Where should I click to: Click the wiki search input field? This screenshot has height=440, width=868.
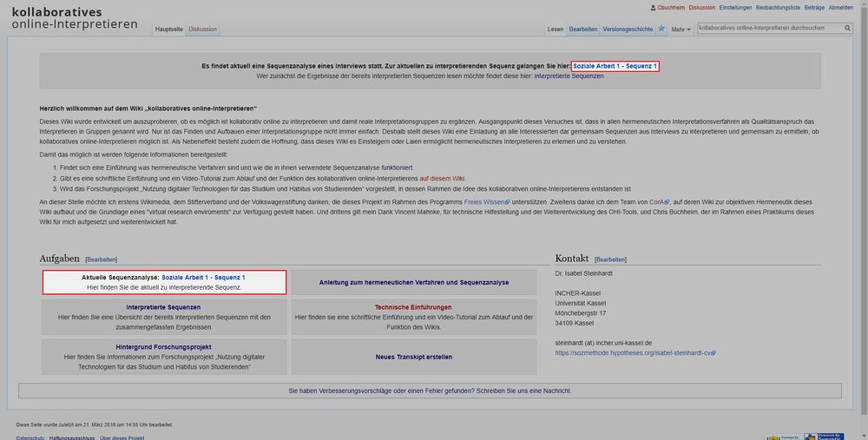(x=769, y=29)
